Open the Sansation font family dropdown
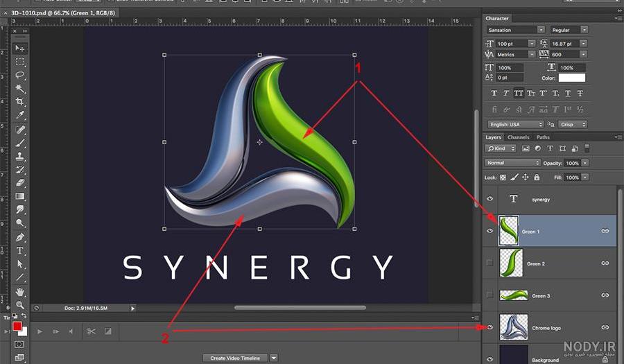 pyautogui.click(x=515, y=30)
